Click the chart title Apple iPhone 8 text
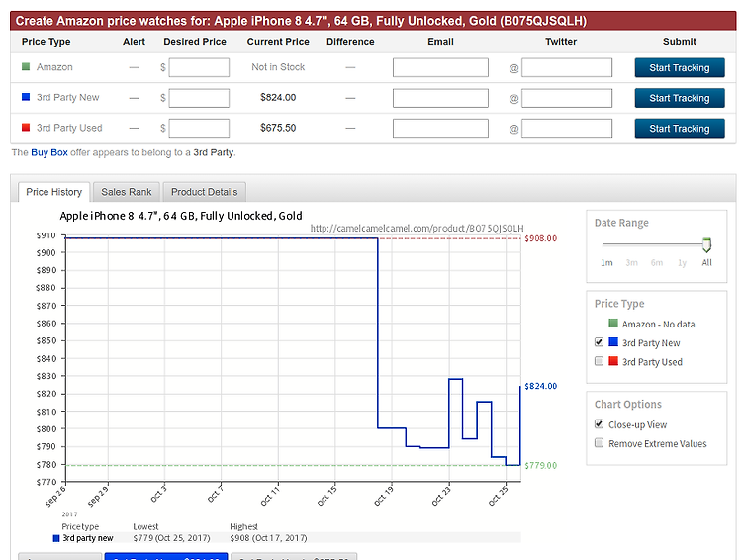Viewport: 742px width, 560px height. (181, 216)
